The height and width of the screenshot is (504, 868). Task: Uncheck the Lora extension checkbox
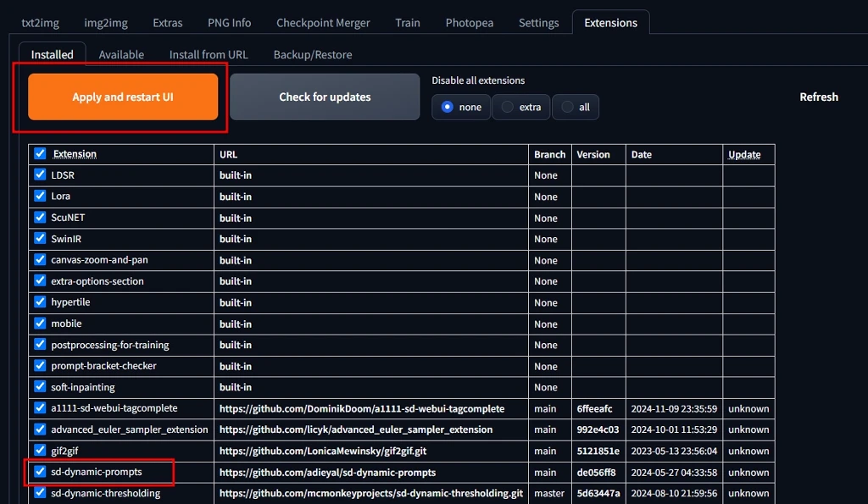[x=40, y=196]
